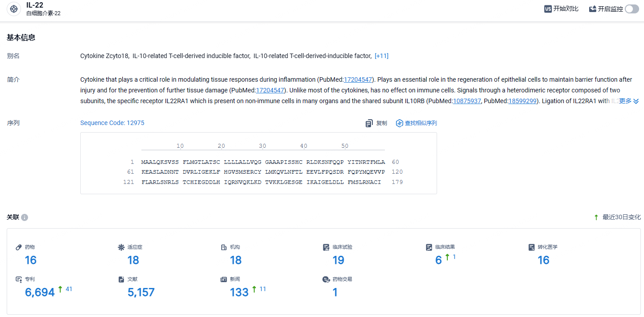Click 查找相似序列 find similar sequences icon
644x317 pixels.
tap(400, 123)
